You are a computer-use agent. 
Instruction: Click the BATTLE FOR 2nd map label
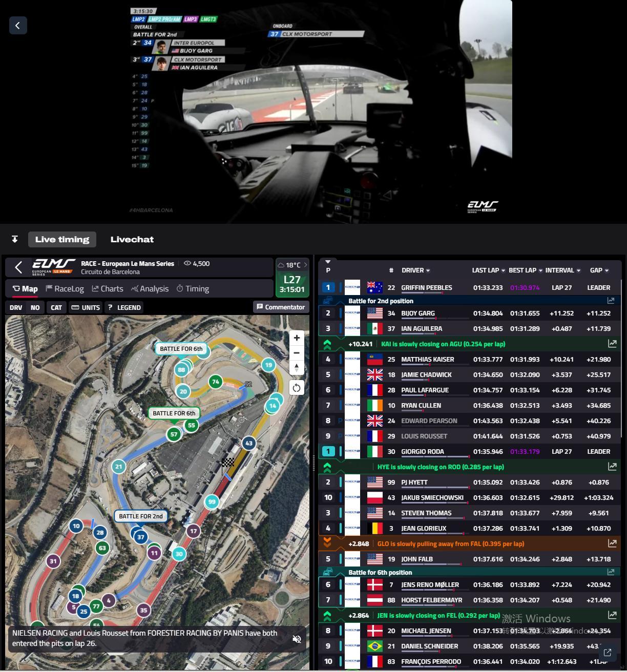(141, 516)
